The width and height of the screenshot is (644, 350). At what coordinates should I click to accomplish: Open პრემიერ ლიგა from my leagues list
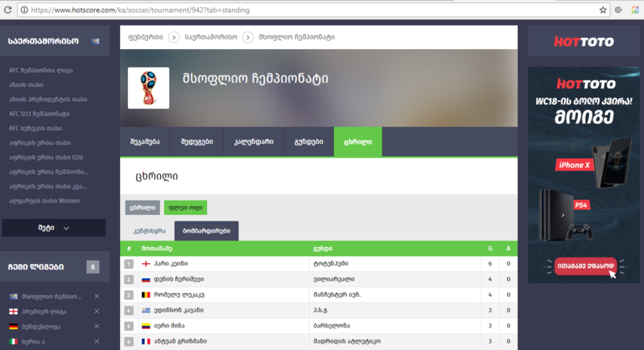point(44,311)
